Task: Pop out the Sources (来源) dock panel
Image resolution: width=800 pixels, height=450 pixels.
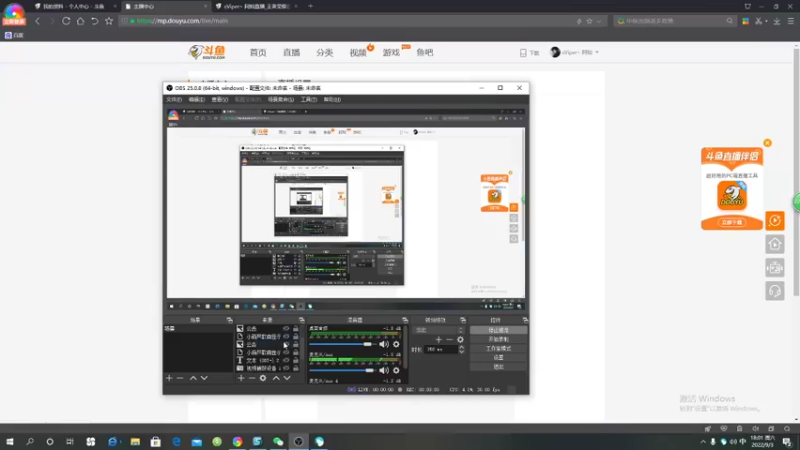Action: 301,320
